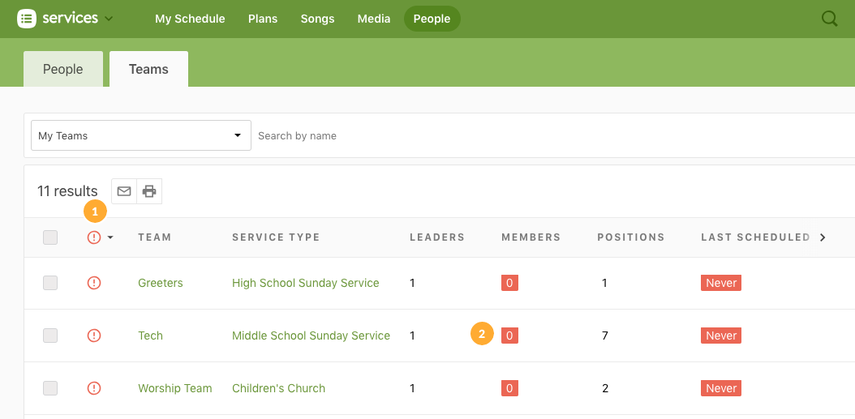This screenshot has width=855, height=419.
Task: Click the Never badge on Greeters row
Action: coord(721,283)
